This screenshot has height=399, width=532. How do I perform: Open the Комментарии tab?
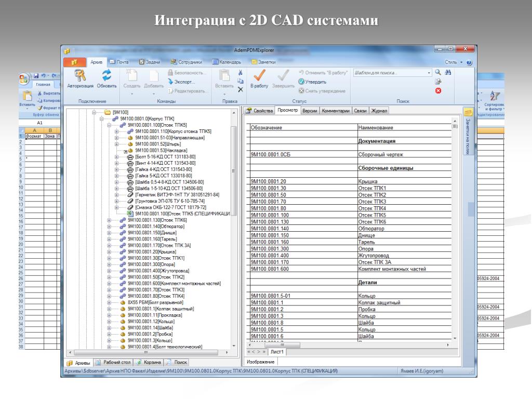pyautogui.click(x=335, y=111)
